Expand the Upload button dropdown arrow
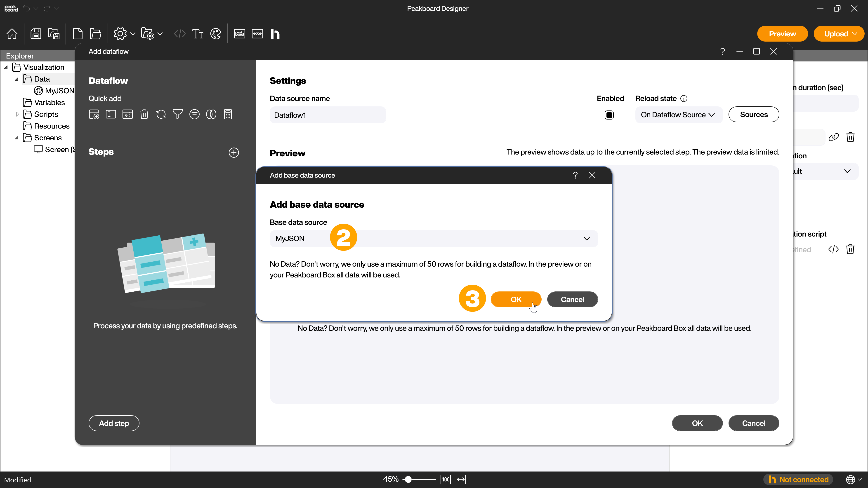 [x=855, y=34]
